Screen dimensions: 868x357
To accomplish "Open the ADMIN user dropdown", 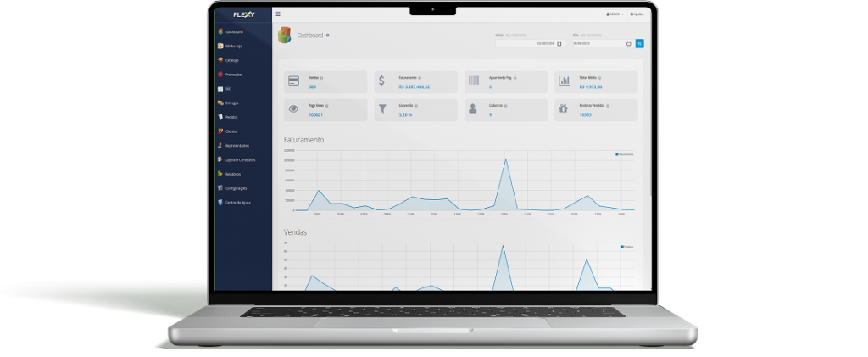I will pos(615,14).
